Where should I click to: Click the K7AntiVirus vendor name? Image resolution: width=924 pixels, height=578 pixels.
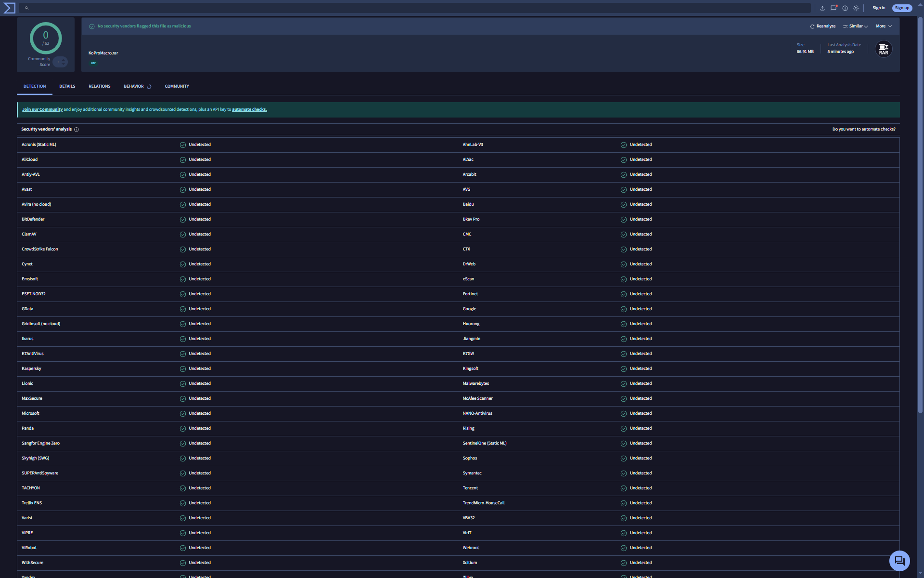pyautogui.click(x=32, y=354)
